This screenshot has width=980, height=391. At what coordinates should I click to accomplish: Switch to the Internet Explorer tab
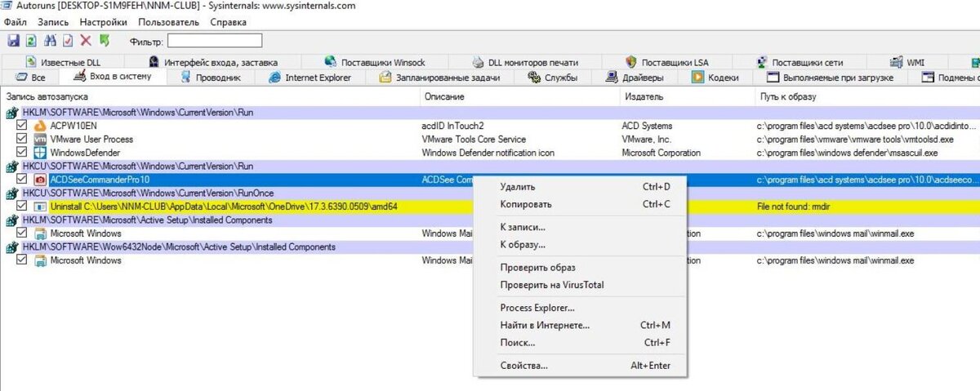(x=310, y=78)
